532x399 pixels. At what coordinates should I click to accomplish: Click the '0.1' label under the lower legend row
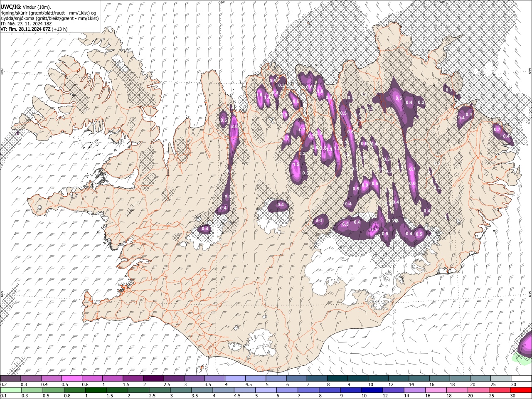click(3, 396)
